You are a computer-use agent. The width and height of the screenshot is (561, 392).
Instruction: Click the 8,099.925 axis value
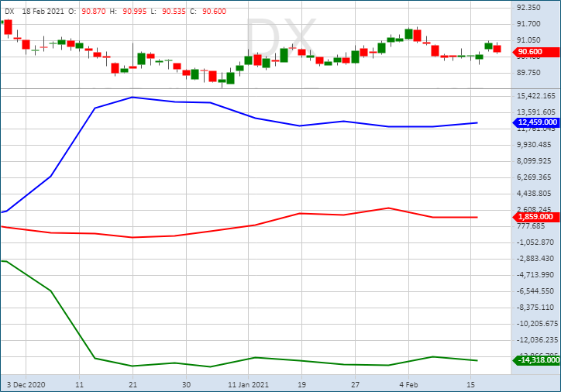534,161
